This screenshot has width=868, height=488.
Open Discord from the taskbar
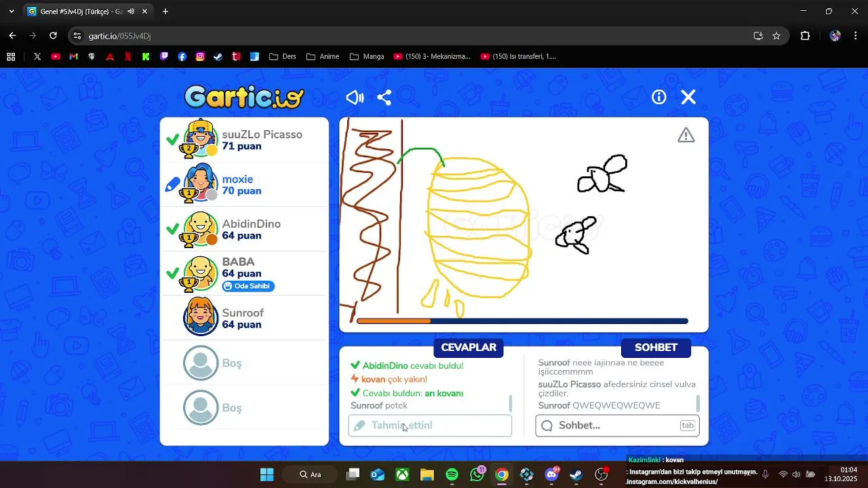pyautogui.click(x=552, y=474)
